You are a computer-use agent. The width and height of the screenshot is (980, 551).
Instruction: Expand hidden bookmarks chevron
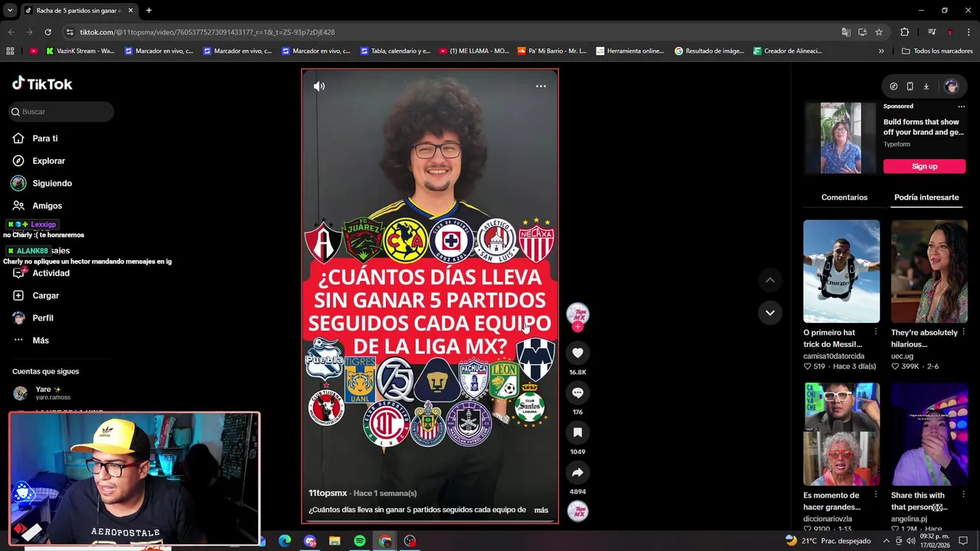pyautogui.click(x=881, y=51)
